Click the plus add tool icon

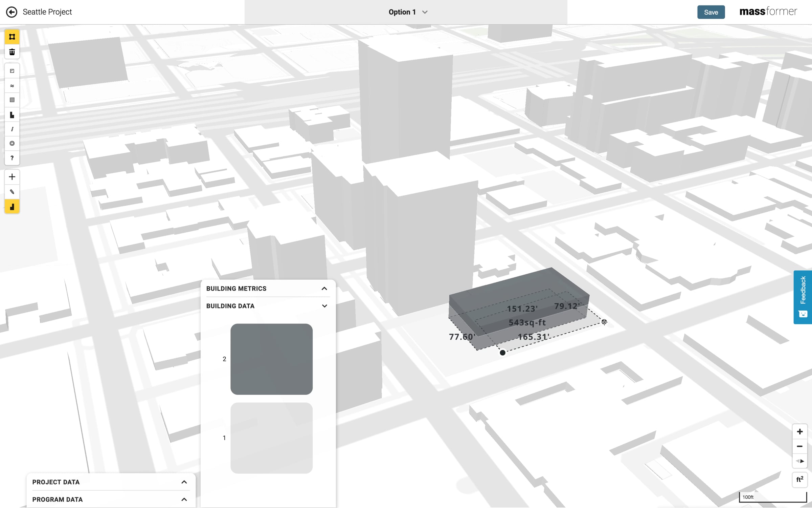click(12, 177)
